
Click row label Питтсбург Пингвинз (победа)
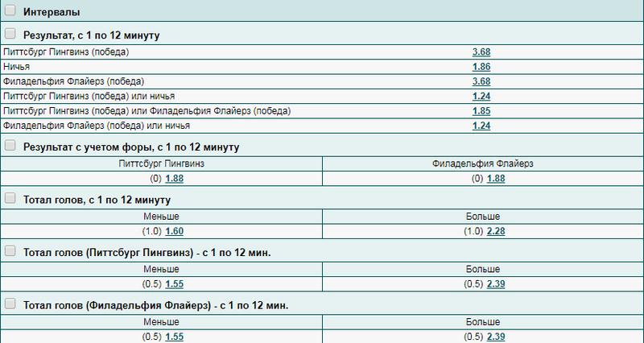66,52
